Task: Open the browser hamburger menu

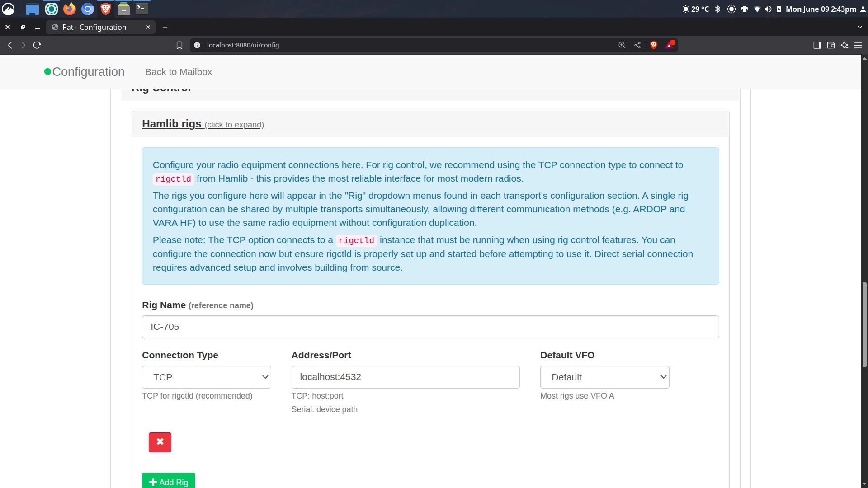Action: [858, 45]
